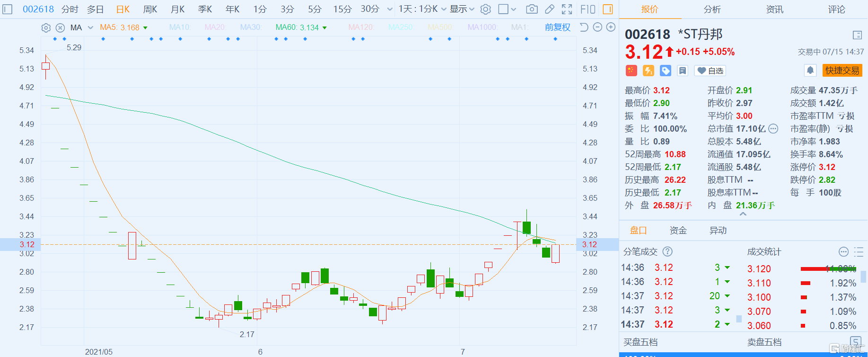Select the 年K chart period
Viewport: 868px width, 357px height.
[x=233, y=9]
